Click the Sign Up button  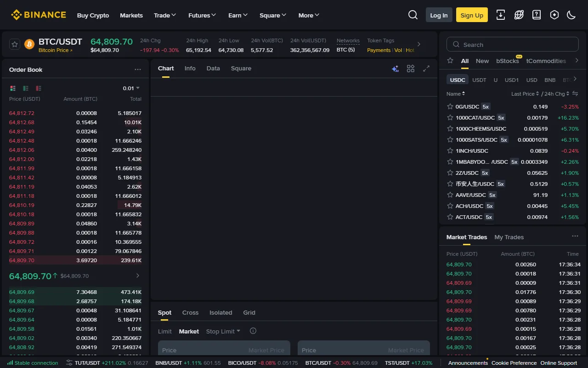[472, 15]
